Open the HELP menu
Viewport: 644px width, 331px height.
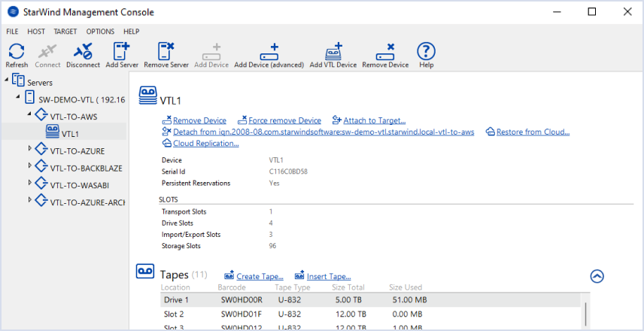click(x=132, y=32)
